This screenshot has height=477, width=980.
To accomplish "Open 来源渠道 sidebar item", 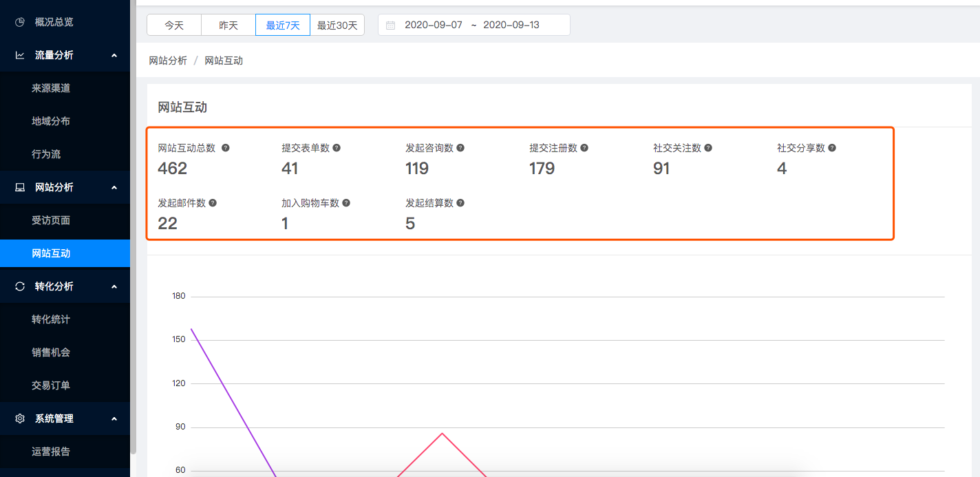I will pyautogui.click(x=51, y=88).
